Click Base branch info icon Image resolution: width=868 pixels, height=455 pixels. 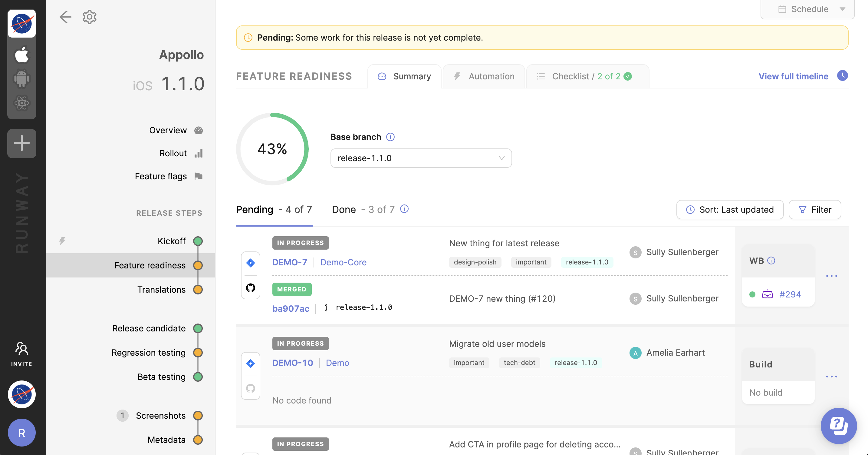pyautogui.click(x=390, y=137)
